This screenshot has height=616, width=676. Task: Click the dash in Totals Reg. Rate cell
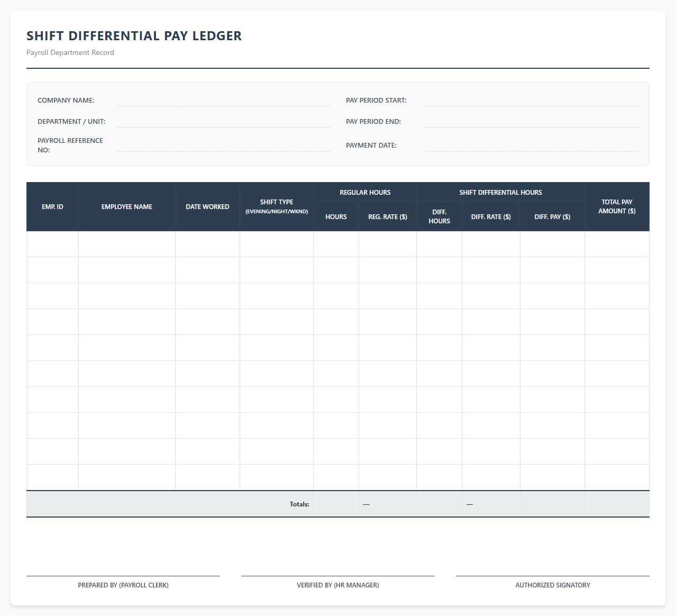(367, 504)
